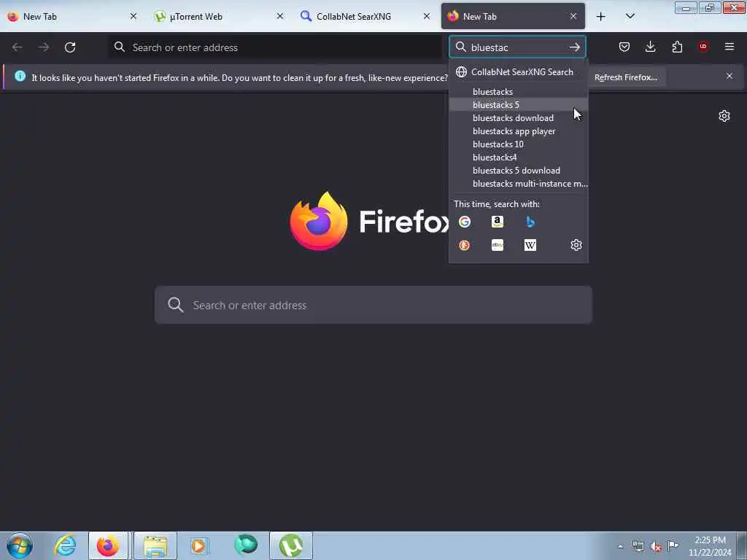Screen dimensions: 747x560
Task: Click the address bar field
Action: (x=275, y=47)
